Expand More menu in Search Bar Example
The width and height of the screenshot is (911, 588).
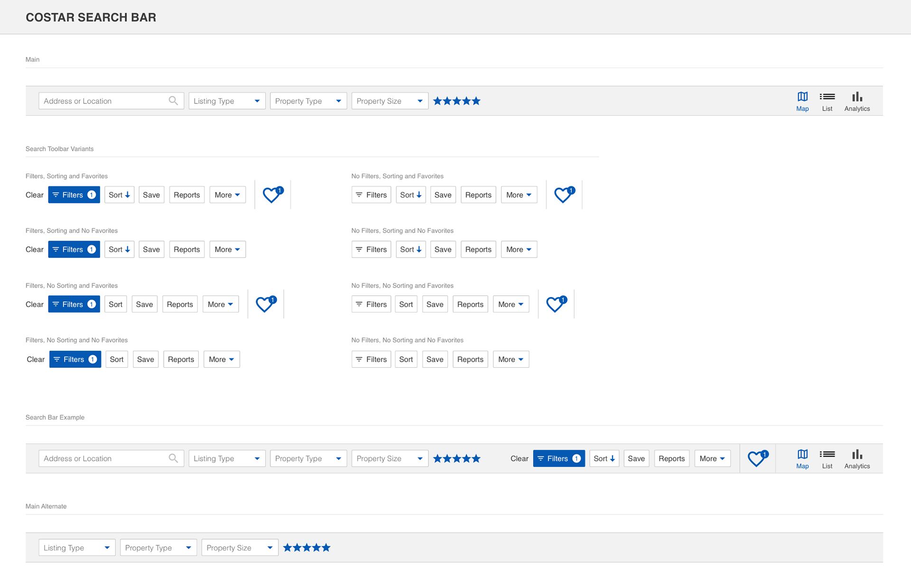(712, 458)
